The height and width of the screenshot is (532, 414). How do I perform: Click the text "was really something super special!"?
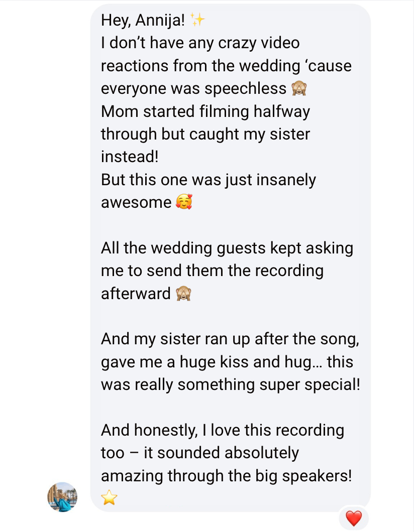[231, 384]
